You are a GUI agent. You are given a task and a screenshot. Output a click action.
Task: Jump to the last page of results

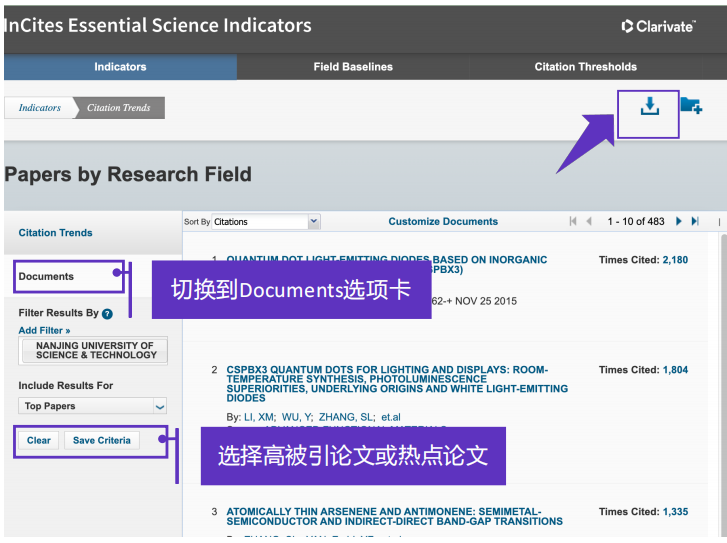695,221
